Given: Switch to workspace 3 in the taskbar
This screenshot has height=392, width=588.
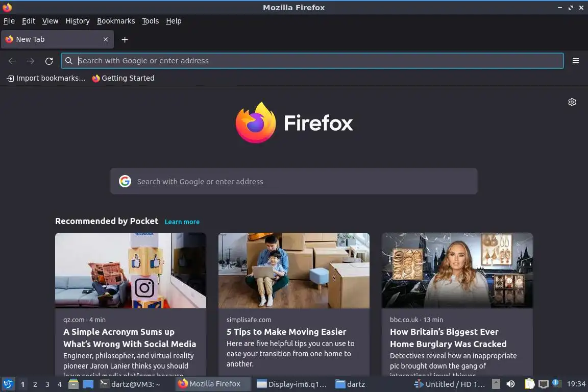Looking at the screenshot, I should pyautogui.click(x=47, y=384).
